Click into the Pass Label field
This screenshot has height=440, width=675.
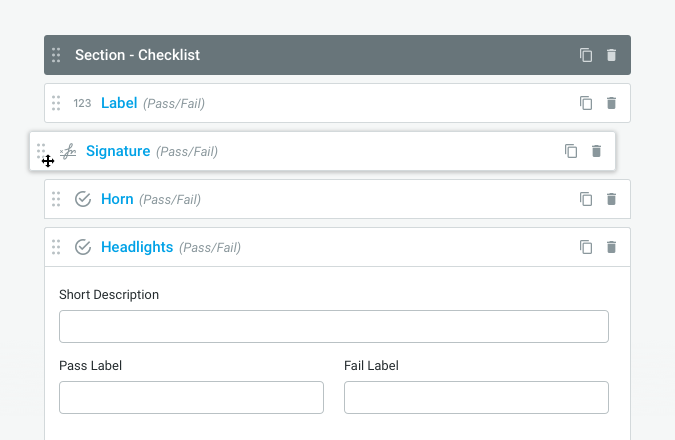coord(191,397)
